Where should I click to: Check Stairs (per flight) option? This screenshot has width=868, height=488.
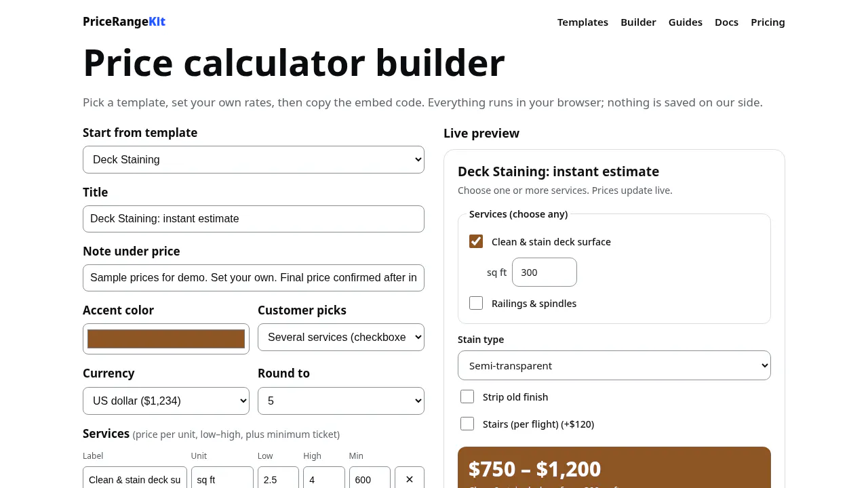pos(467,424)
